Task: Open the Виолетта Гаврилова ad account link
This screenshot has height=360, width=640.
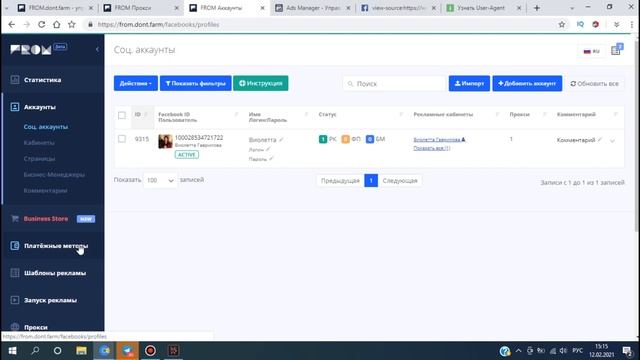Action: click(439, 140)
